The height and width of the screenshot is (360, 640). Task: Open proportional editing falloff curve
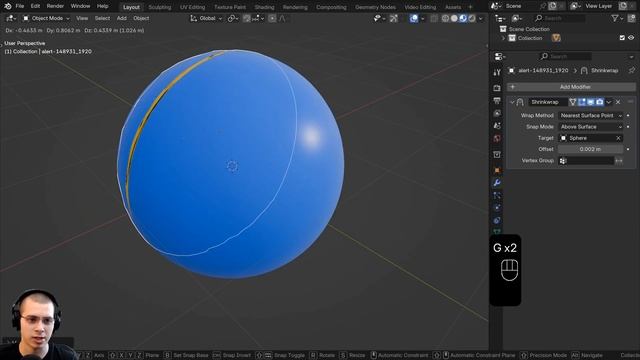[282, 18]
